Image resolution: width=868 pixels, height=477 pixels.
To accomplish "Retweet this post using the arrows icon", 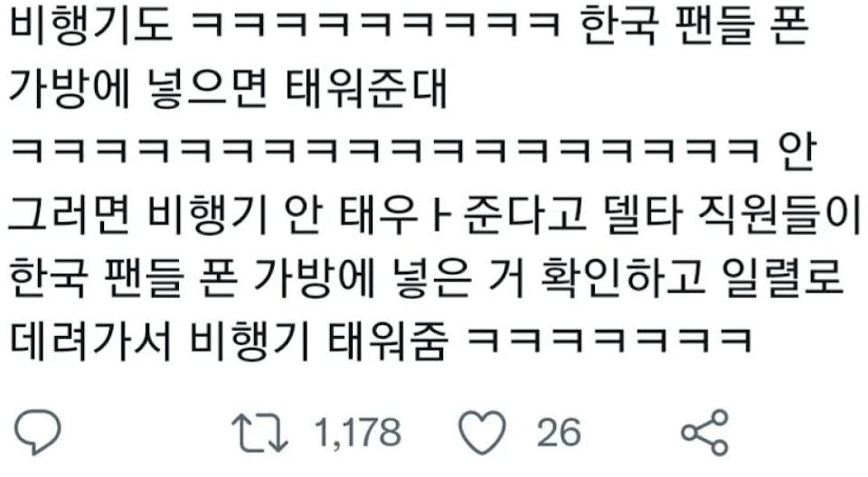I will 259,432.
